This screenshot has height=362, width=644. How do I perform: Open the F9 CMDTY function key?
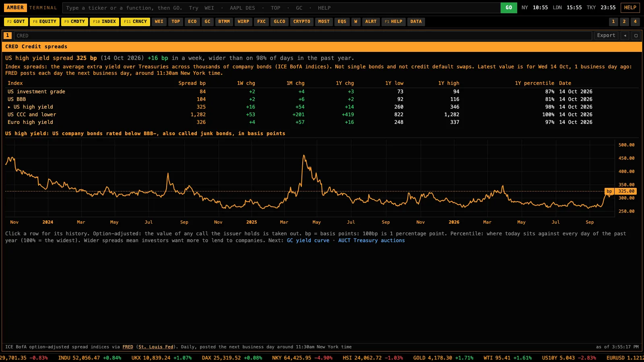(74, 22)
